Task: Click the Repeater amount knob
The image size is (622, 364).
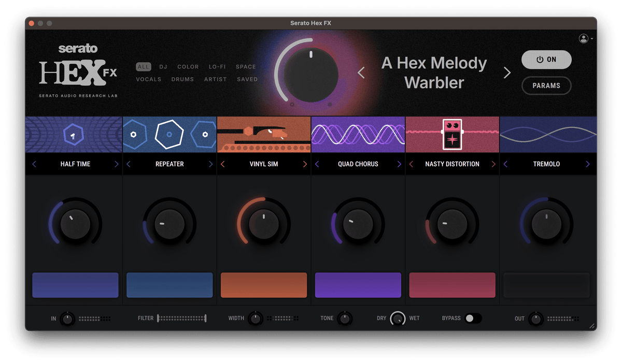Action: [169, 224]
